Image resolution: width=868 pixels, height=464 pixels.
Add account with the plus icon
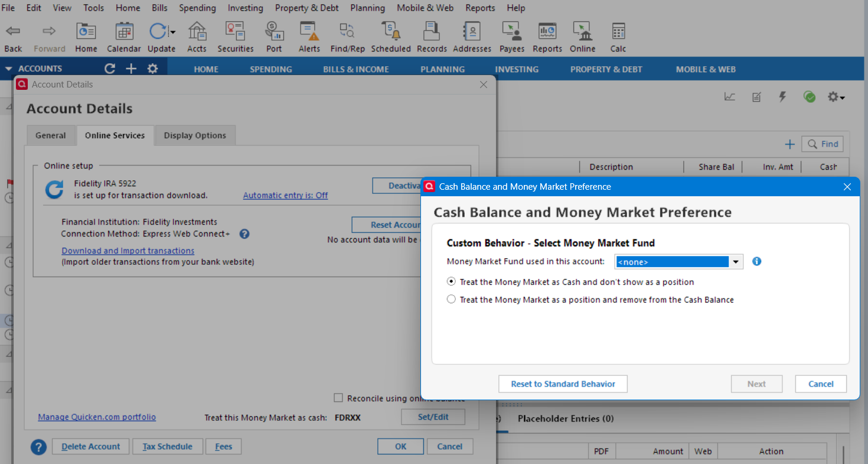[131, 69]
